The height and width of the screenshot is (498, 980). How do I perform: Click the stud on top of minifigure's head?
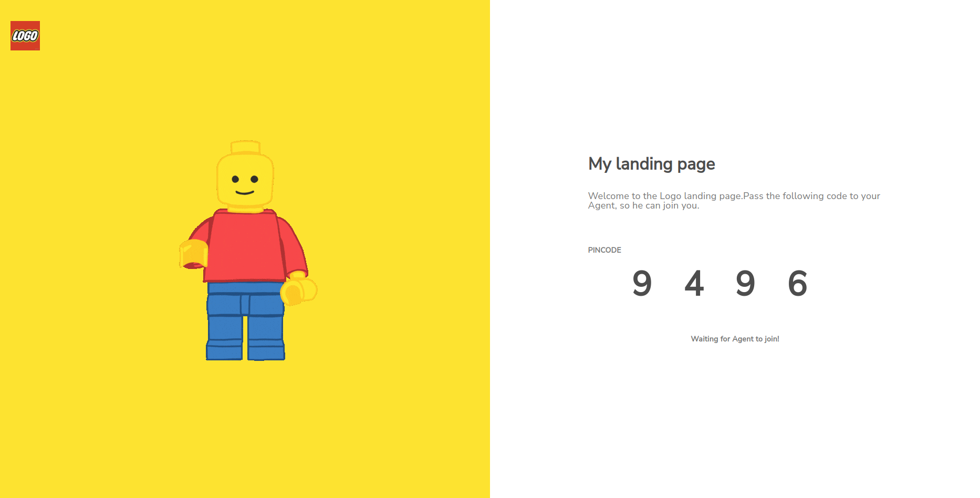point(245,147)
